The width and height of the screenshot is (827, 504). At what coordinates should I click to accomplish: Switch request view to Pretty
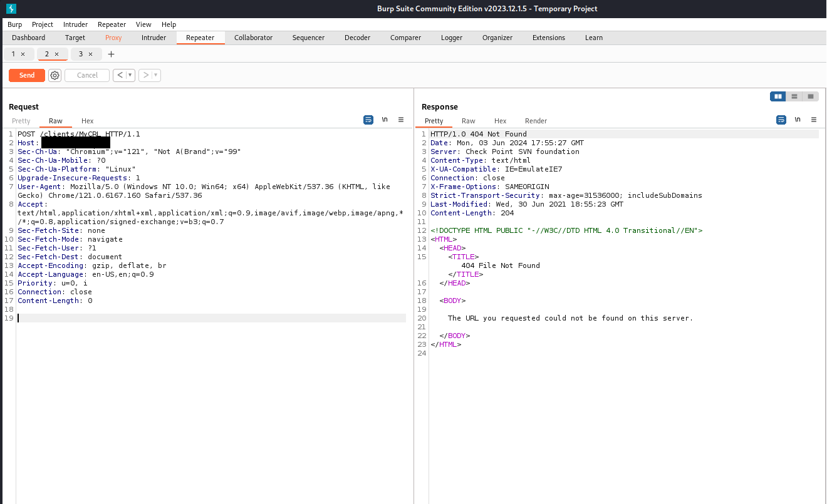click(x=21, y=121)
